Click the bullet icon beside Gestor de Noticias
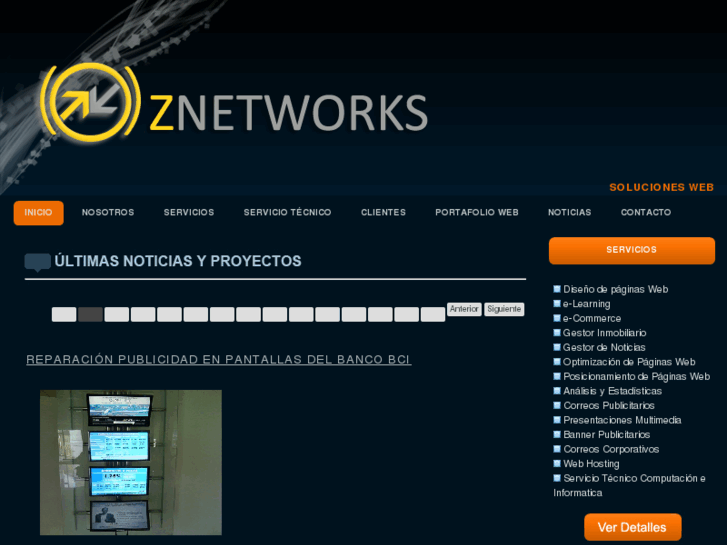 pyautogui.click(x=557, y=347)
